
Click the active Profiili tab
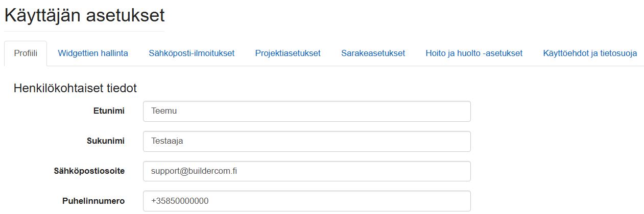pyautogui.click(x=26, y=53)
